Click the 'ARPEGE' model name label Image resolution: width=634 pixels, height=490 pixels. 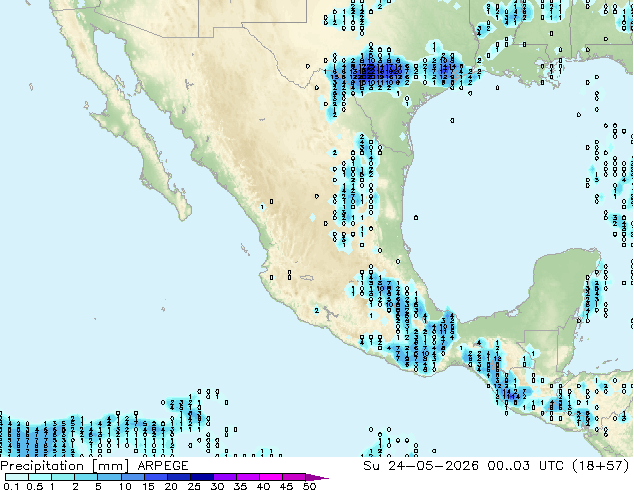163,466
